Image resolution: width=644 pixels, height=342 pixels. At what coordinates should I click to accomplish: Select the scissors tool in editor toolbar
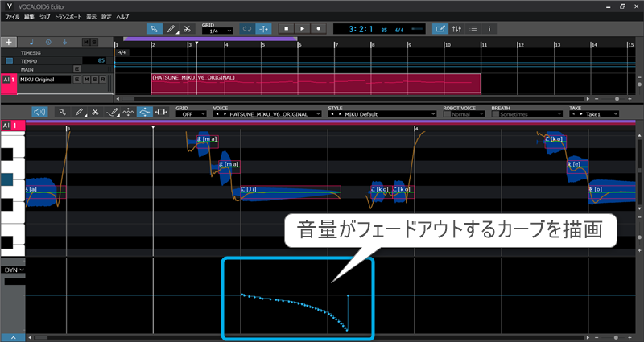(x=95, y=112)
